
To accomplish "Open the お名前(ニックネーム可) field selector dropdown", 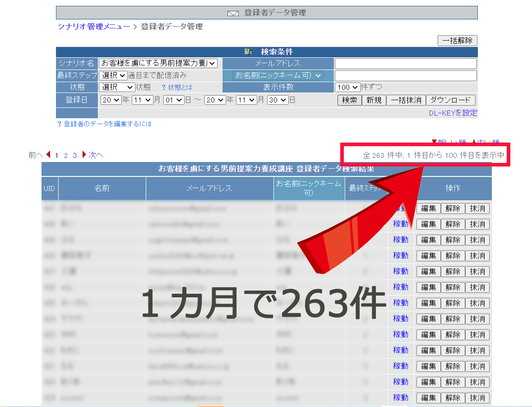I will point(278,75).
